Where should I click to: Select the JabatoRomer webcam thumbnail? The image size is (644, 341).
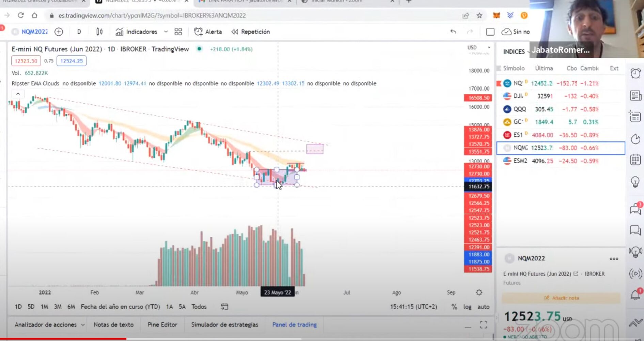[x=587, y=29]
